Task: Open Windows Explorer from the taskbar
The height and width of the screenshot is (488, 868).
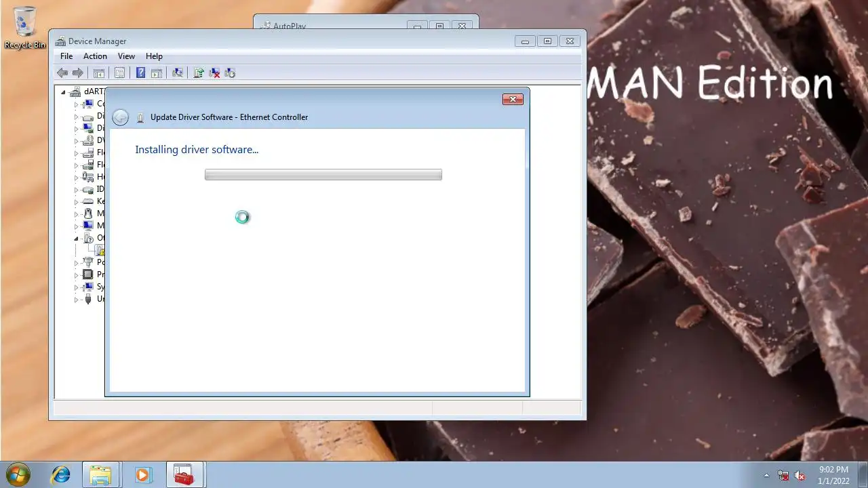Action: tap(100, 475)
